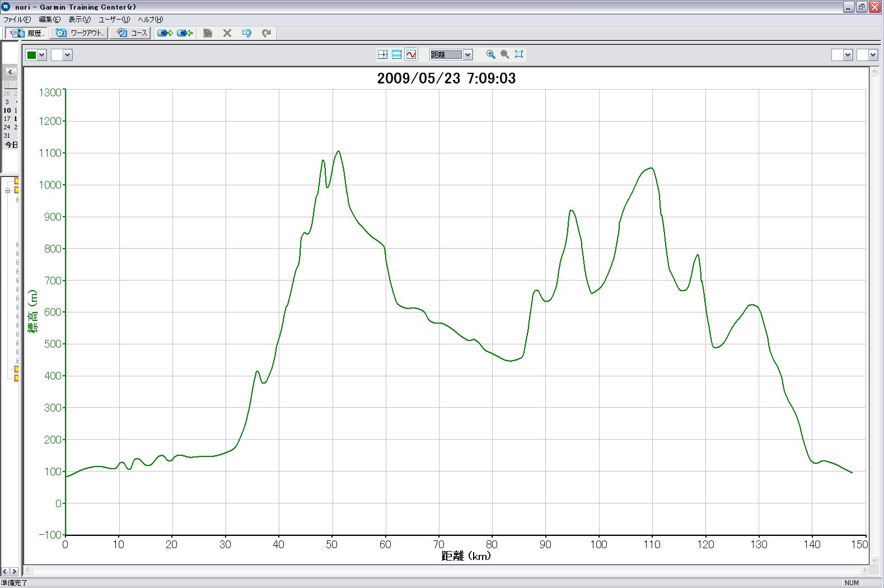This screenshot has height=588, width=884.
Task: Collapse the expanded tree node with minus sign
Action: click(8, 190)
